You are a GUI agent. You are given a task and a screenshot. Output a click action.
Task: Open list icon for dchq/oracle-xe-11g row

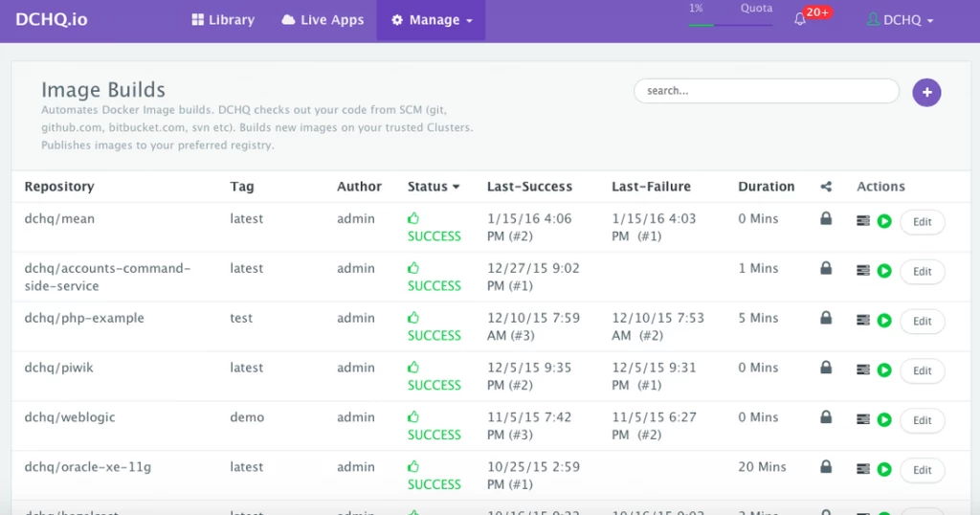pos(862,469)
